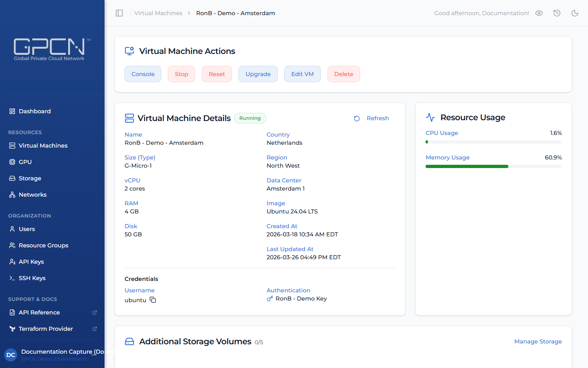Click the 60.9% memory value
Image resolution: width=588 pixels, height=368 pixels.
click(x=553, y=157)
